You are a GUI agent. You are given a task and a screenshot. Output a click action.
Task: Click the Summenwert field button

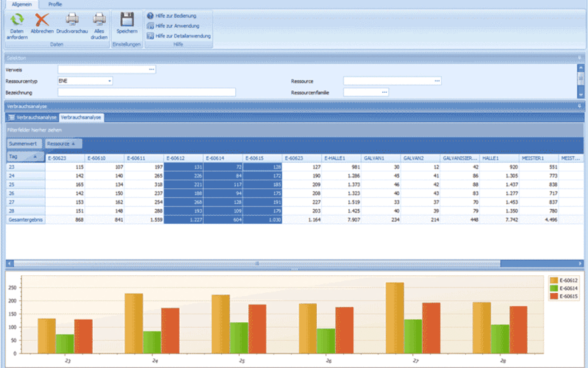click(24, 144)
